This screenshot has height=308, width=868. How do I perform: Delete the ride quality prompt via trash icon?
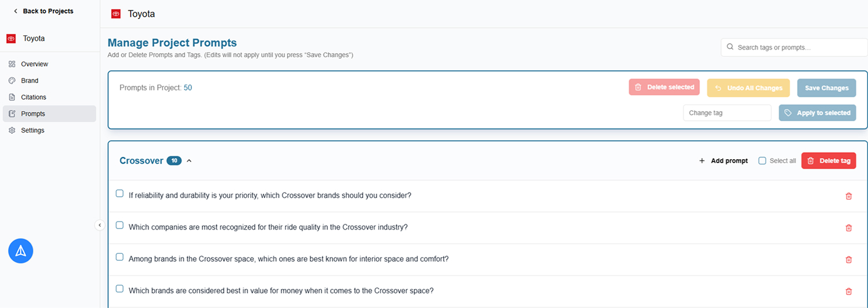click(848, 228)
